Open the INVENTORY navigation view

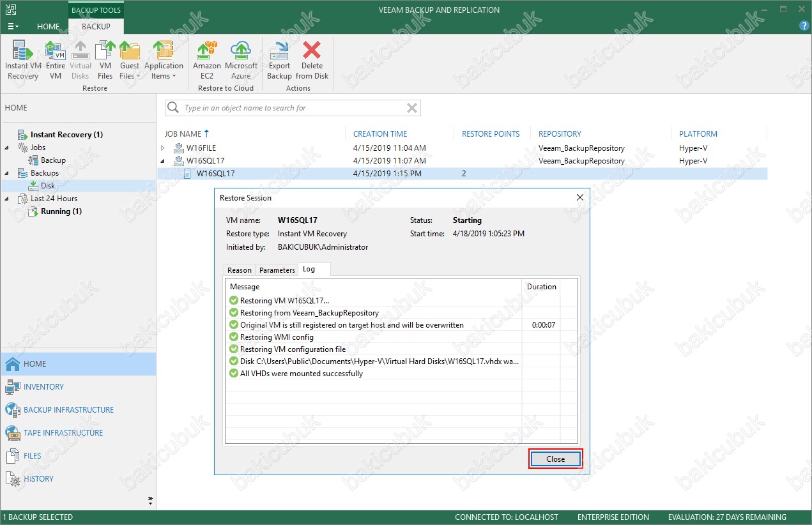click(79, 387)
